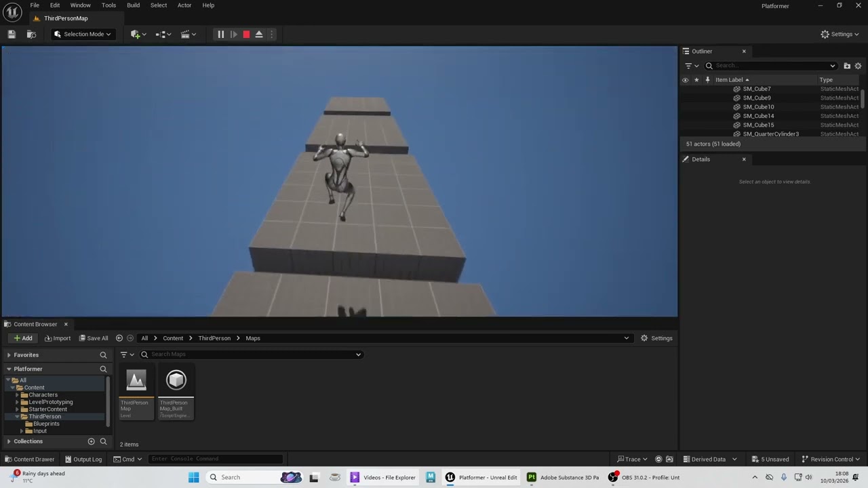This screenshot has height=488, width=868.
Task: Select SM_Cube9 in the Outliner
Action: point(757,98)
